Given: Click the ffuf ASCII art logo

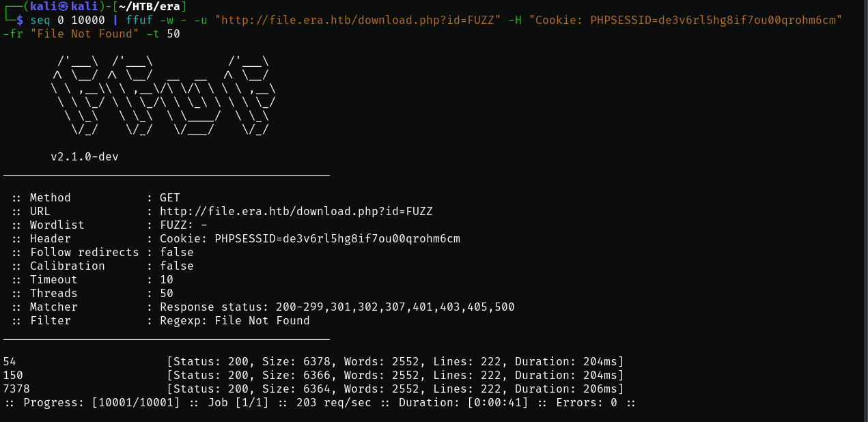Looking at the screenshot, I should click(x=164, y=96).
